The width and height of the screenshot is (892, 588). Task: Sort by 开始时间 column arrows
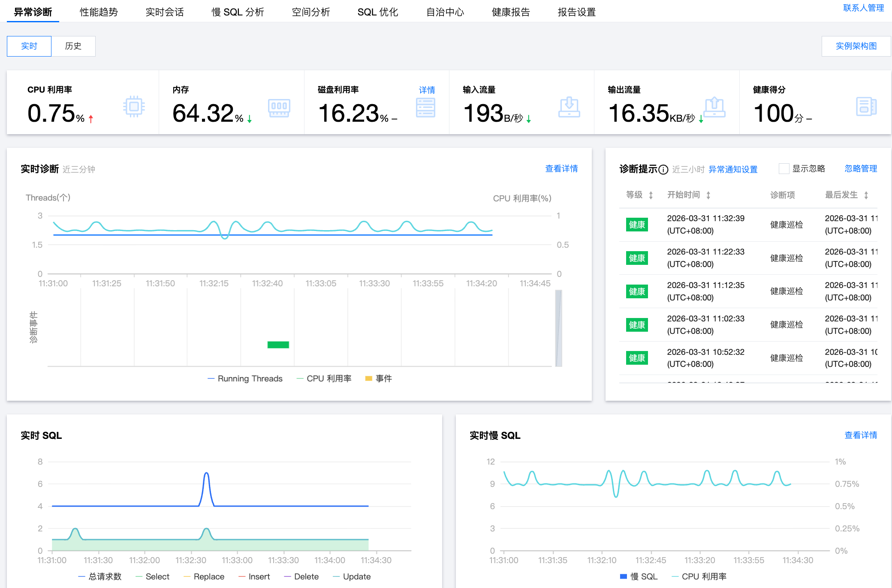708,195
